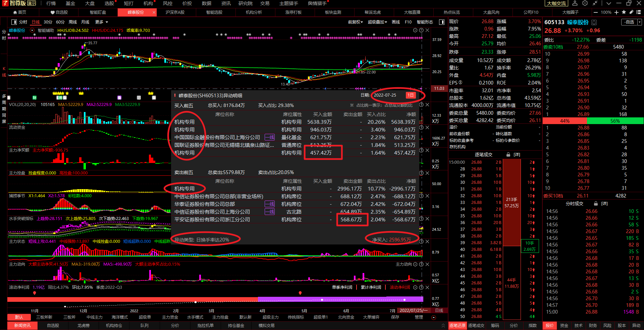Switch chart to 月线 period
Screen dimensions: 644x330
pos(85,22)
